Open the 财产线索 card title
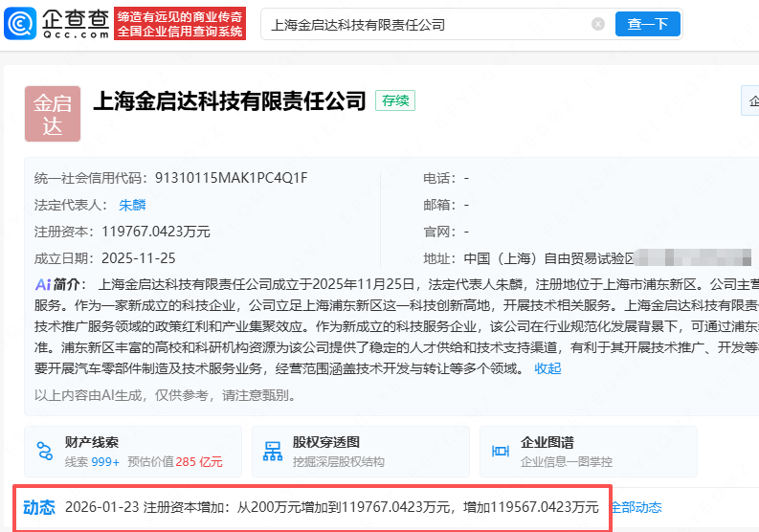This screenshot has height=532, width=759. point(92,442)
